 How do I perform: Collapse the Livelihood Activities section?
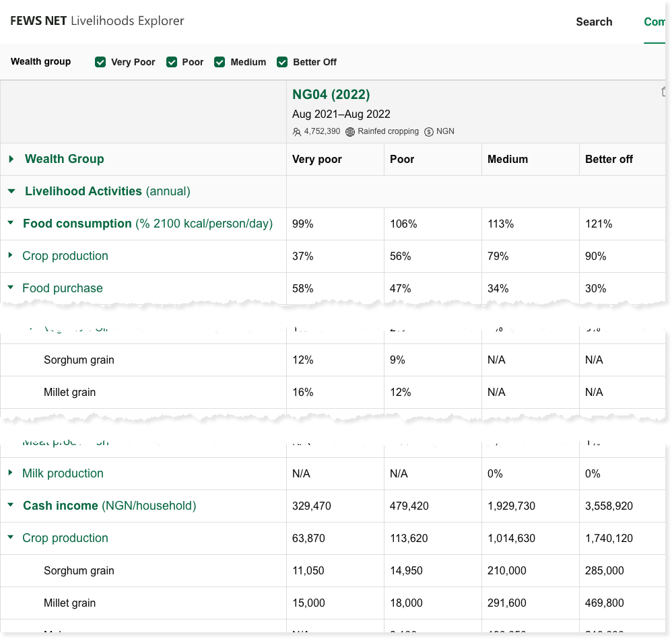[x=11, y=191]
